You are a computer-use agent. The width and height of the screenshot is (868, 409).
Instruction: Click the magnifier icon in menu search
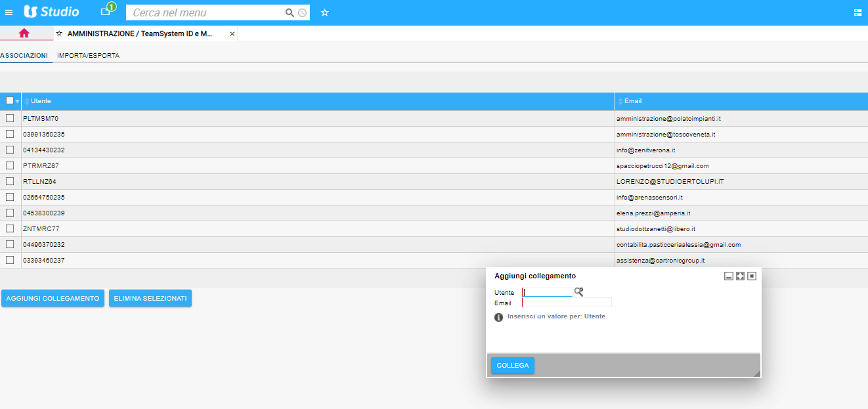290,12
